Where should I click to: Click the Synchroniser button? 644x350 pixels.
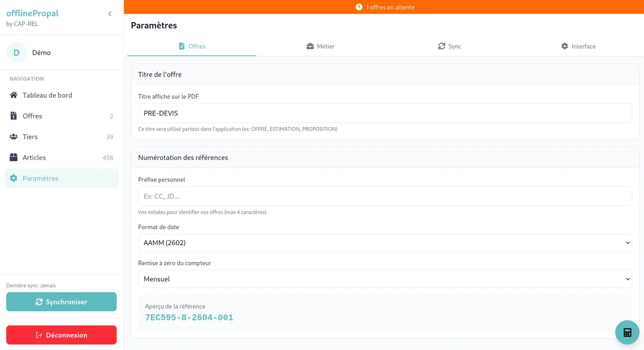point(61,302)
